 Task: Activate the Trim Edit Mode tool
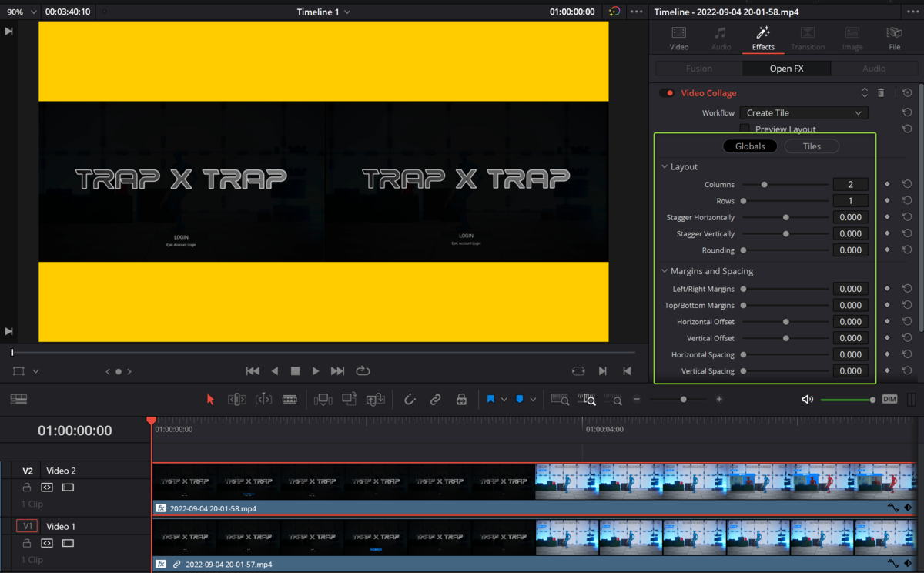pos(237,399)
